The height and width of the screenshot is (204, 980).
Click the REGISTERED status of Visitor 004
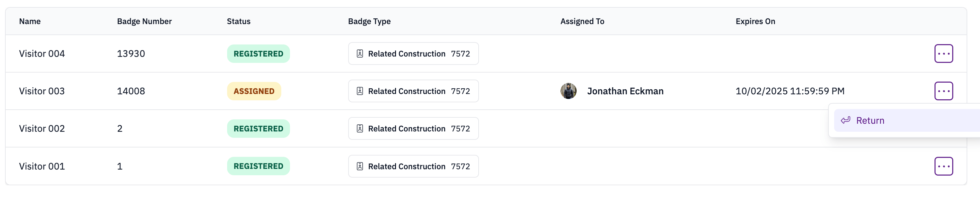click(x=258, y=54)
